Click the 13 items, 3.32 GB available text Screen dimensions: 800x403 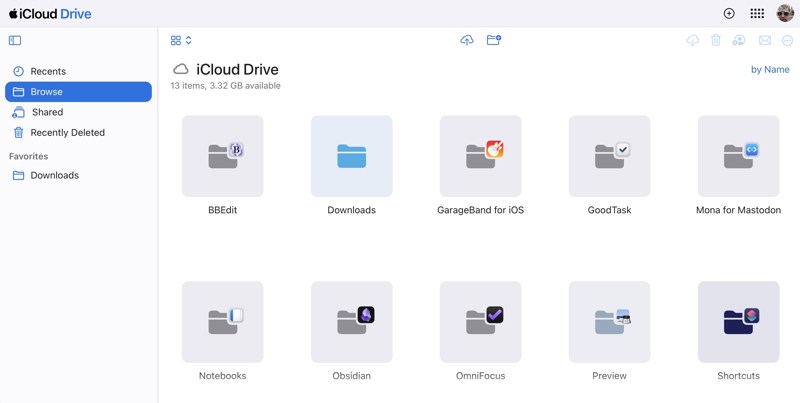coord(226,86)
